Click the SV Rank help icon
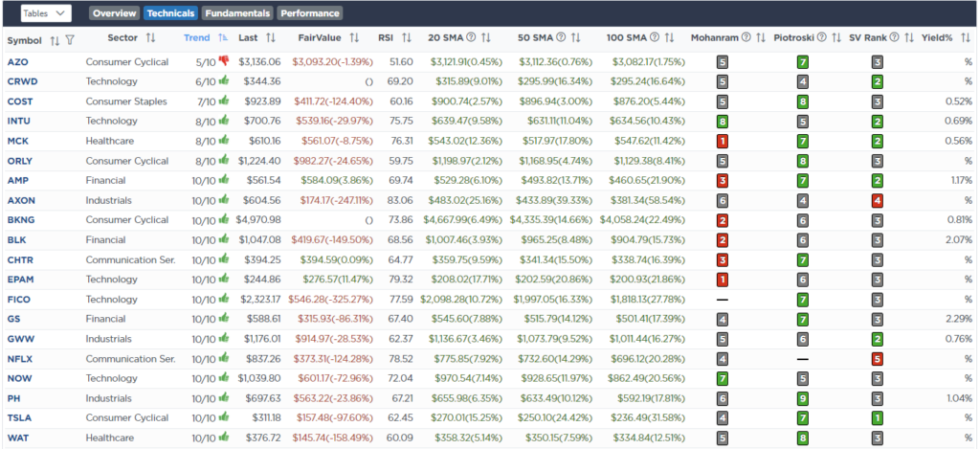 coord(893,38)
